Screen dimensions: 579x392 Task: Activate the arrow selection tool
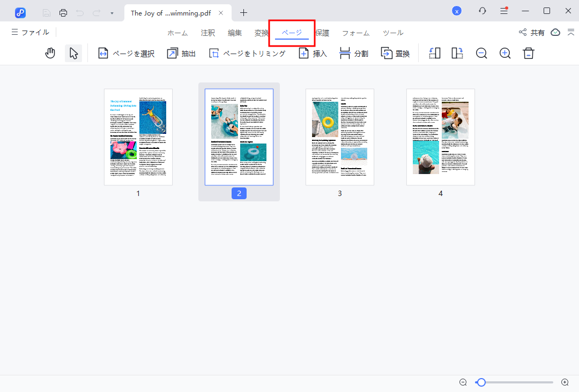pyautogui.click(x=73, y=54)
